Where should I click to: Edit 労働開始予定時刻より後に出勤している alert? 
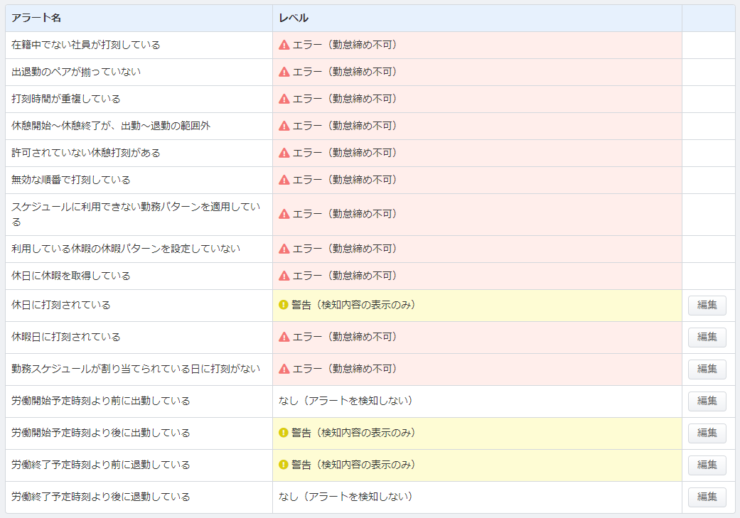click(x=707, y=433)
